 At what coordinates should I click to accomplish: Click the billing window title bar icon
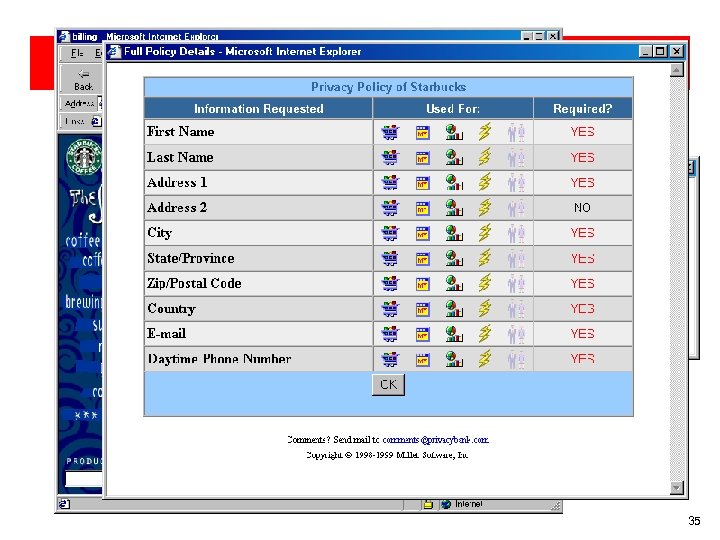pyautogui.click(x=64, y=36)
